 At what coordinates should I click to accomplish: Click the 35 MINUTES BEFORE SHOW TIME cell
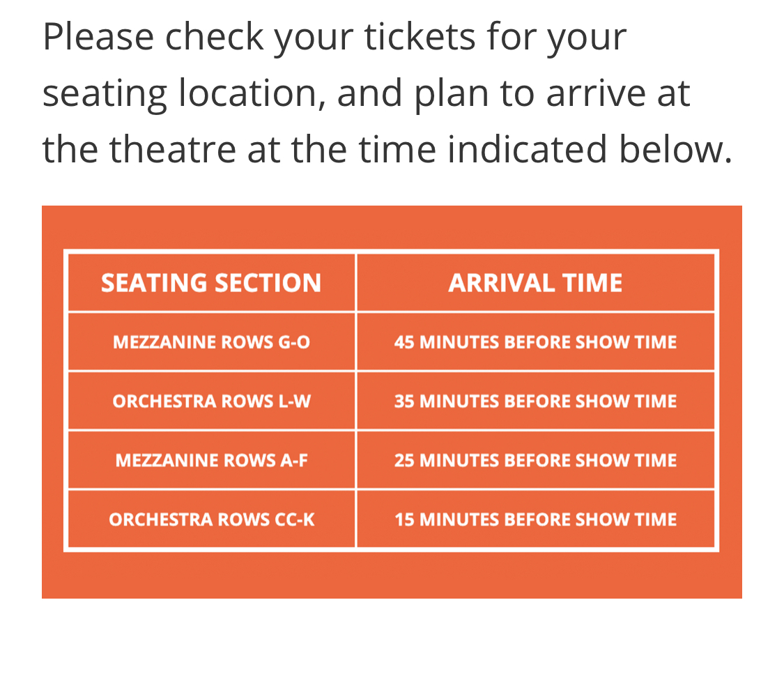(x=535, y=401)
